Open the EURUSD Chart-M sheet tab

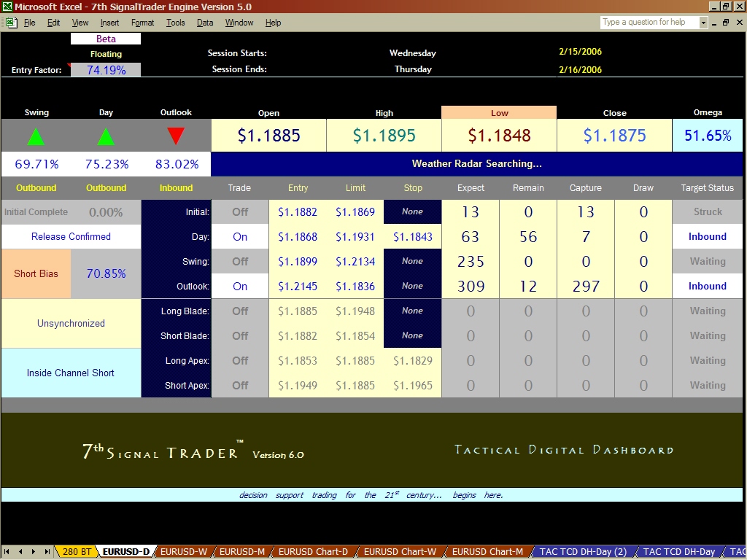pyautogui.click(x=487, y=551)
